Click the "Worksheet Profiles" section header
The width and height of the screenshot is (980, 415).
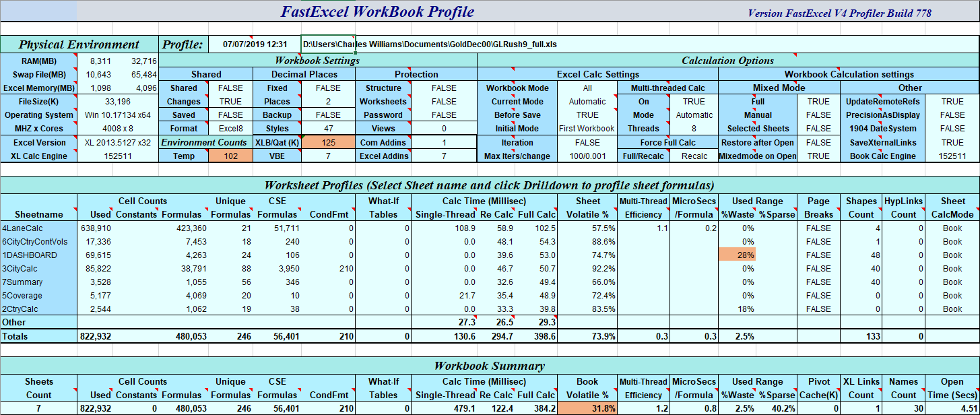[x=489, y=185]
